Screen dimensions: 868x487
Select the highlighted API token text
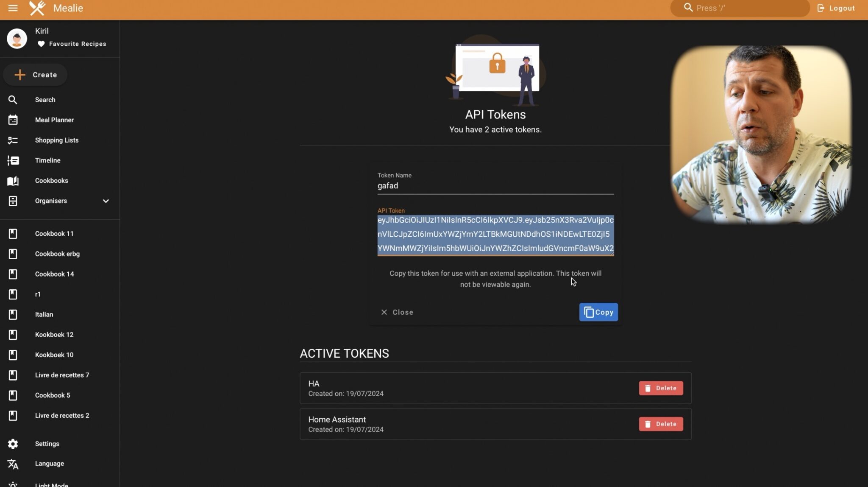(495, 235)
